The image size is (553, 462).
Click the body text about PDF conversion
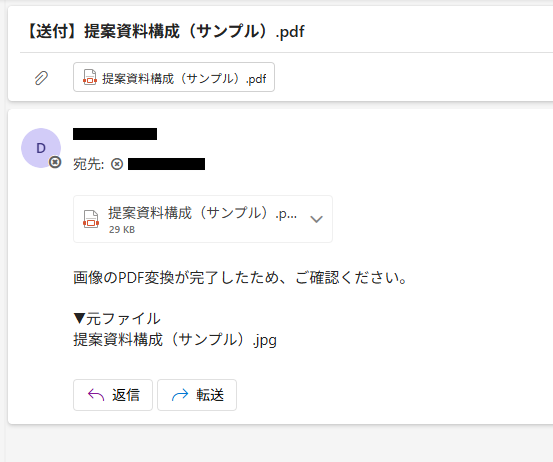click(240, 278)
